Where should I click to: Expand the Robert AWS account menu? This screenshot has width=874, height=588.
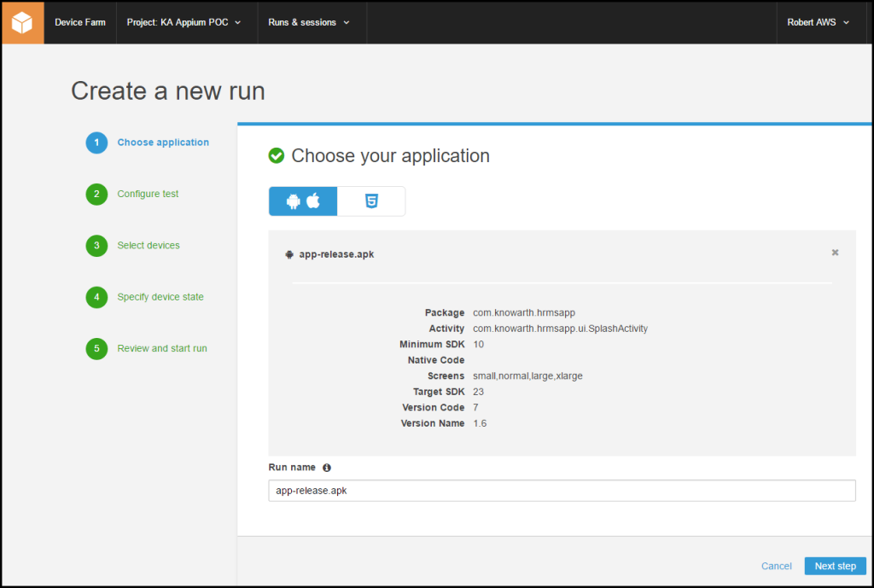click(818, 23)
